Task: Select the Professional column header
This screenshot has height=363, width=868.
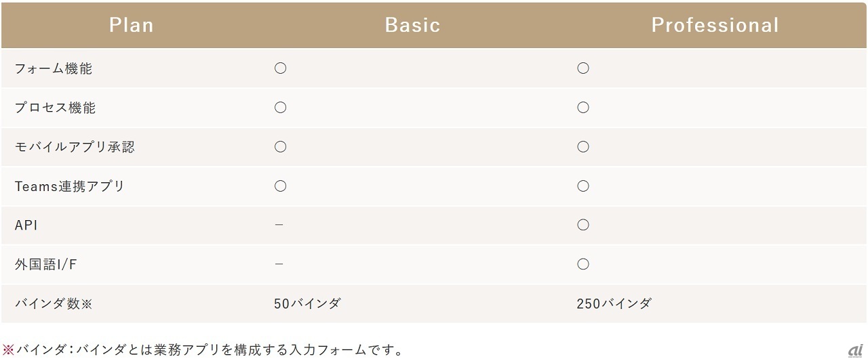Action: pyautogui.click(x=715, y=26)
